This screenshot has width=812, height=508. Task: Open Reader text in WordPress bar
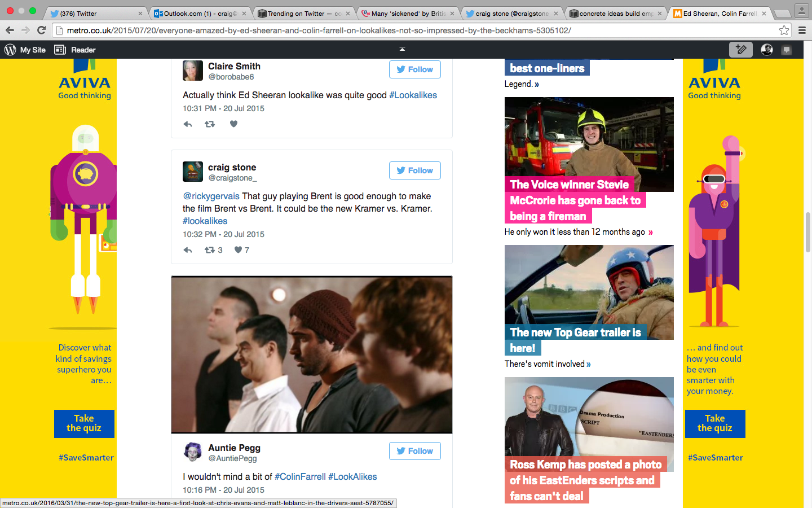tap(83, 50)
